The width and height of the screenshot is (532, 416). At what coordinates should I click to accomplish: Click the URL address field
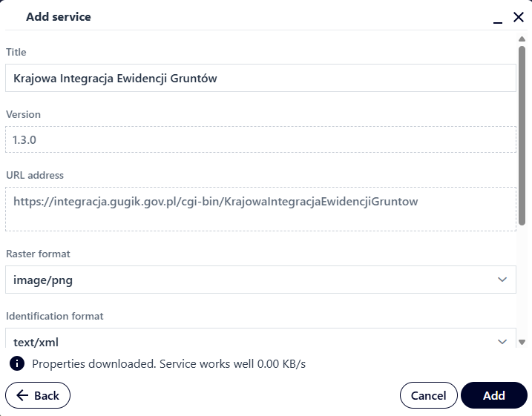[260, 208]
